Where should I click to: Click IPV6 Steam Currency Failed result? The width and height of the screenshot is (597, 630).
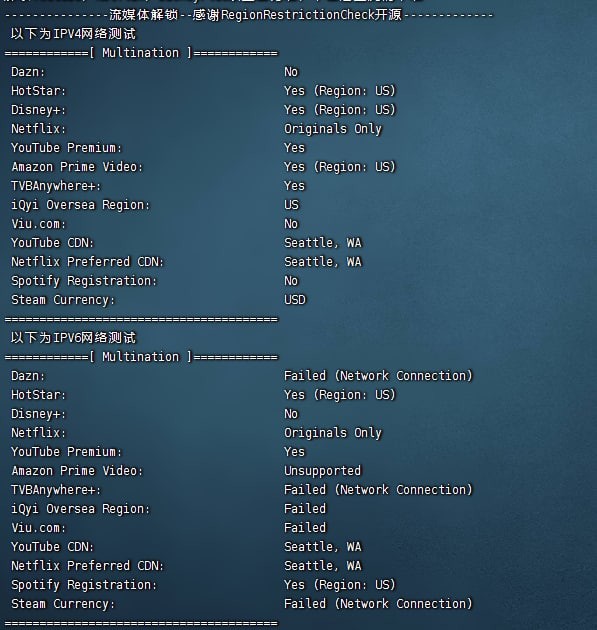(x=378, y=604)
